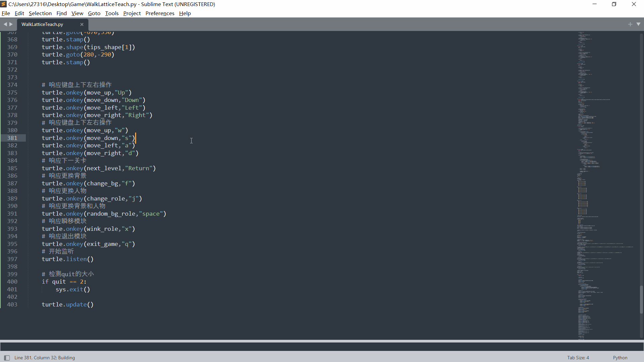Click the comment '# 响应下一关卡'
Viewport: 644px width, 362px height.
click(64, 160)
